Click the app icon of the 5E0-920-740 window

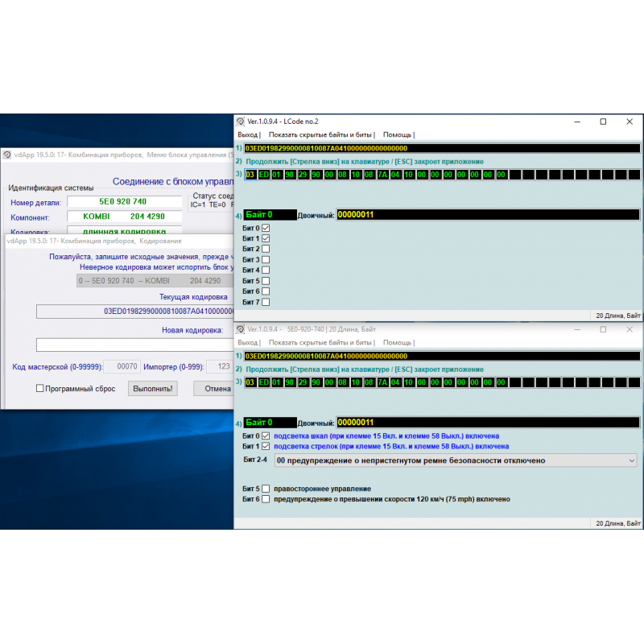[240, 329]
